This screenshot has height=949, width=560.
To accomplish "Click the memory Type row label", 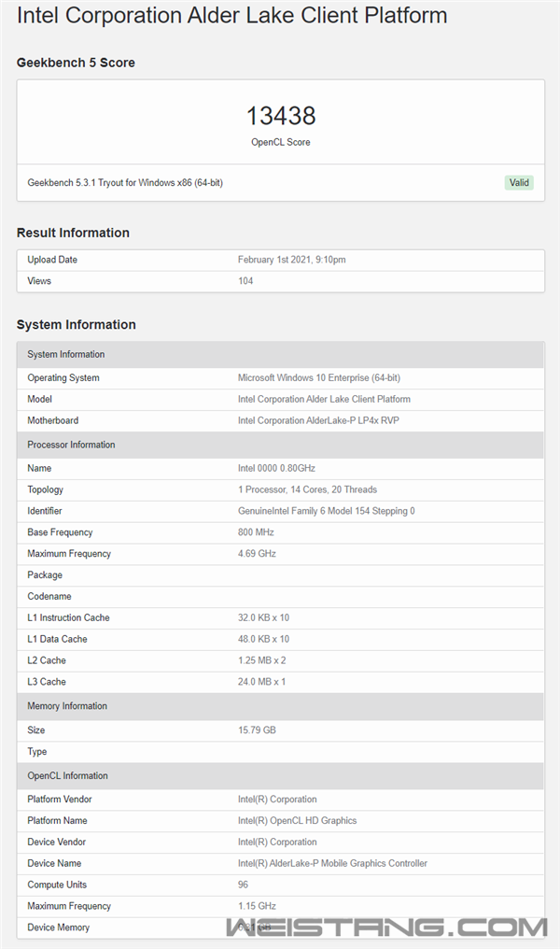I will tap(37, 752).
